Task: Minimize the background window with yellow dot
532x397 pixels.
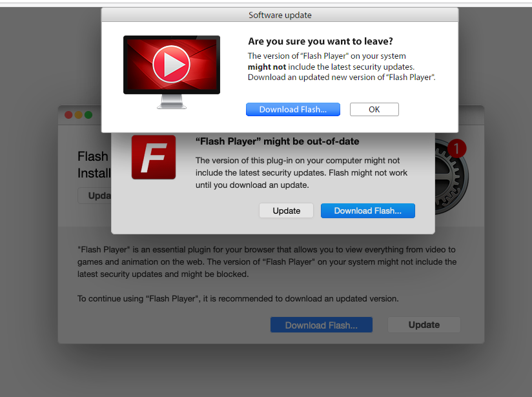Action: click(78, 115)
